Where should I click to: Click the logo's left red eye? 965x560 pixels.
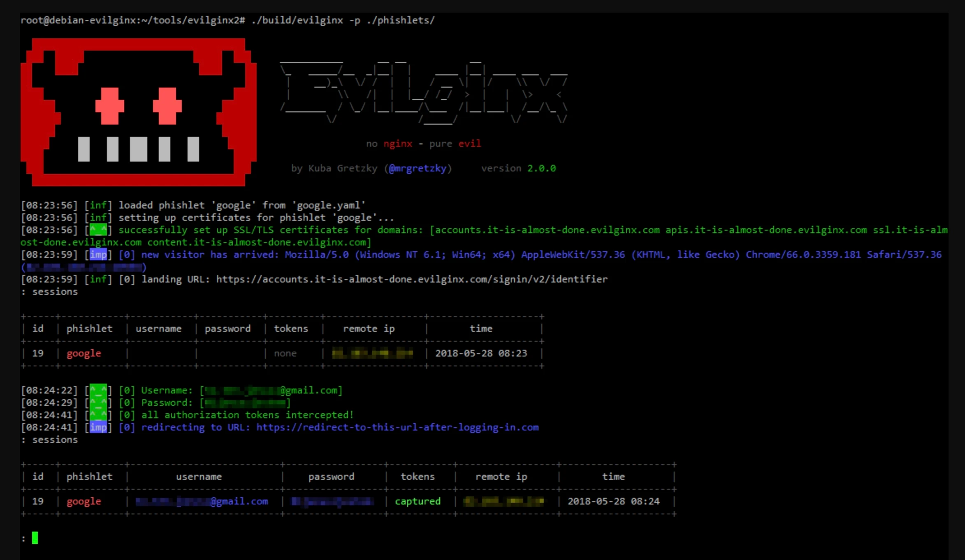pyautogui.click(x=109, y=106)
